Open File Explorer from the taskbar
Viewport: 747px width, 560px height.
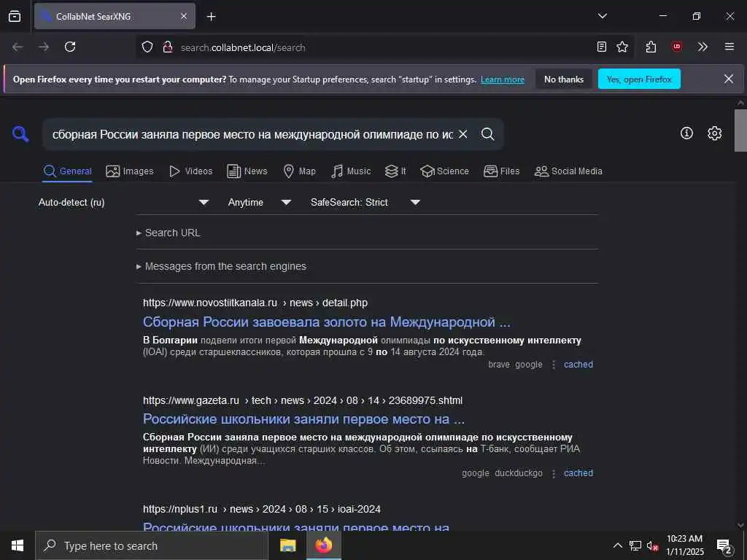tap(287, 545)
